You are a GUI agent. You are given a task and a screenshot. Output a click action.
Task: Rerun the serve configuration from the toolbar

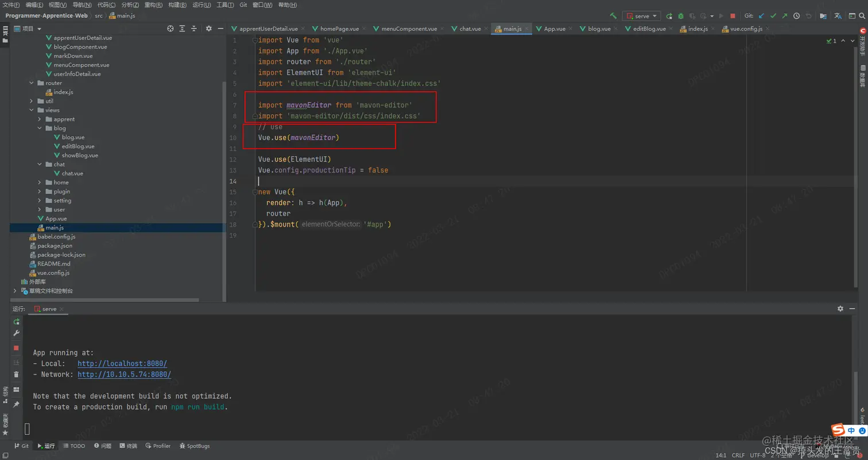click(669, 16)
